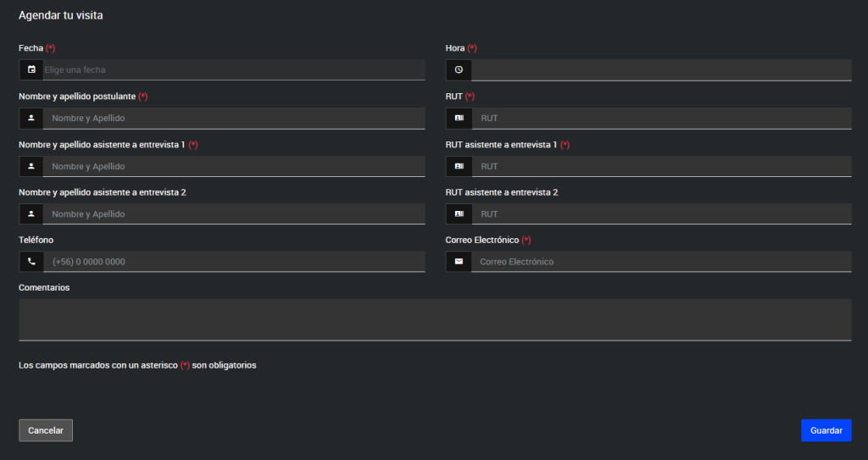Focus the postulante RUT input field
The height and width of the screenshot is (460, 868).
tap(661, 118)
